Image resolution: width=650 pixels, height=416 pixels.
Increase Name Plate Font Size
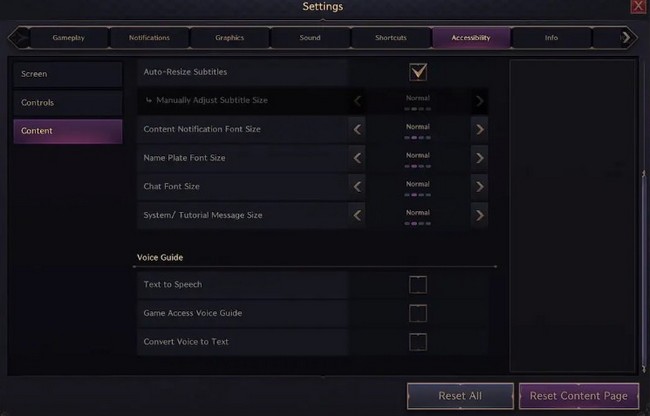pos(480,158)
